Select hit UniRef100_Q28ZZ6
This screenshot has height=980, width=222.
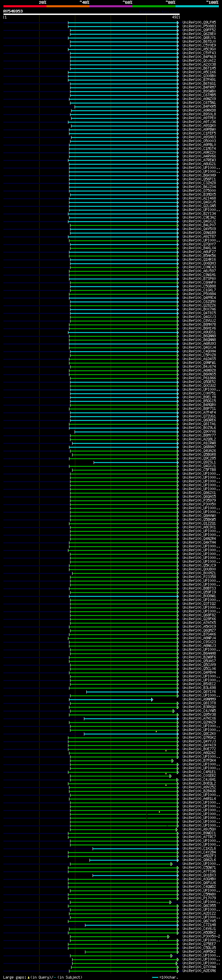[199, 306]
